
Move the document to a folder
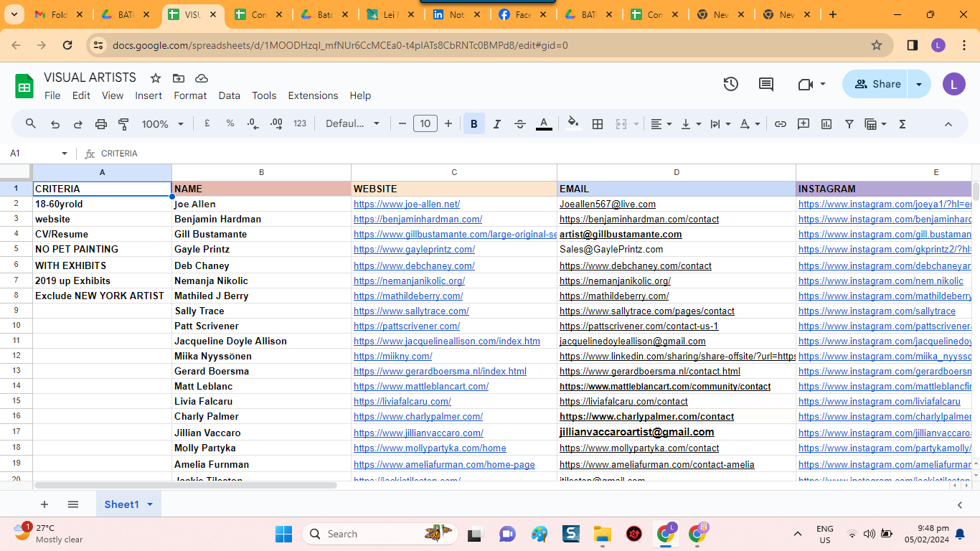click(x=179, y=77)
